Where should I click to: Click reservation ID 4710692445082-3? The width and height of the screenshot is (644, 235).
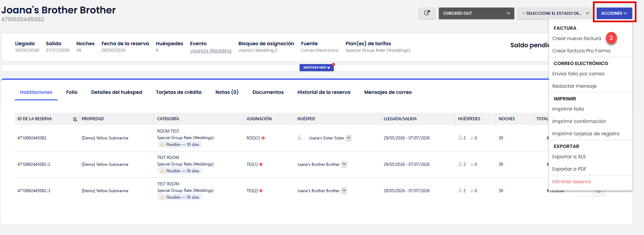click(34, 191)
